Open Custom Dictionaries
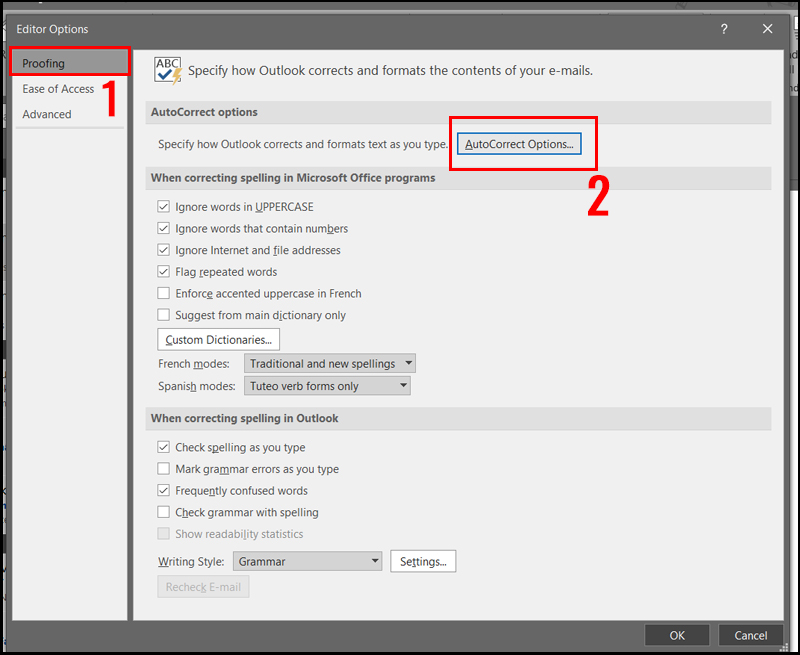This screenshot has height=655, width=800. (x=218, y=340)
